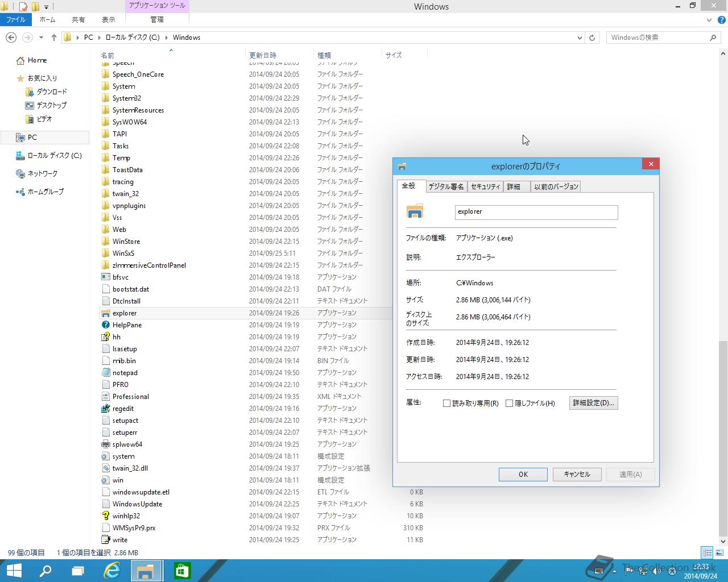Click the キャンセル button
This screenshot has height=582, width=728.
577,475
